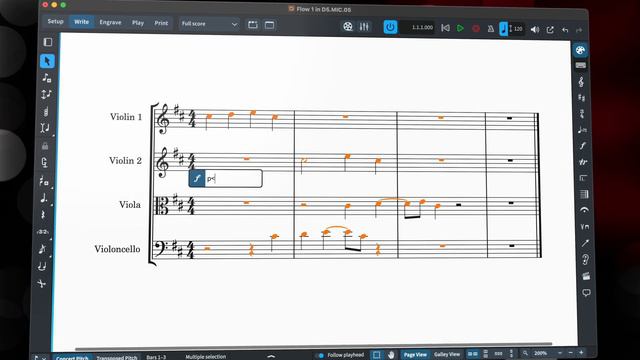Open the tempo panel in right toolbox

point(582,130)
